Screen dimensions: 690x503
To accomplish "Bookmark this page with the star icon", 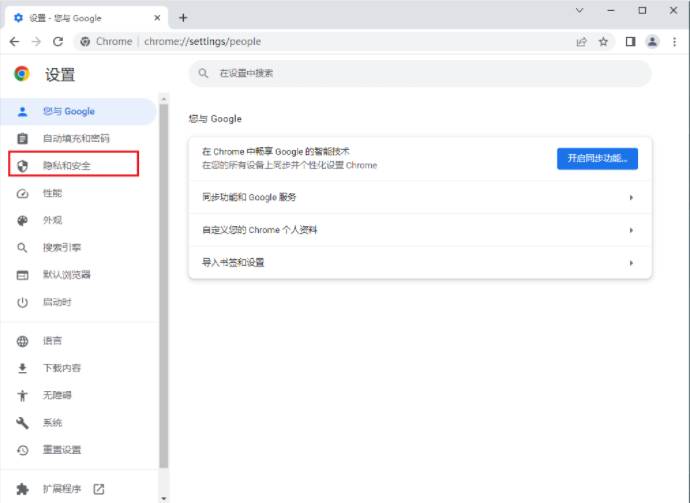I will (603, 41).
